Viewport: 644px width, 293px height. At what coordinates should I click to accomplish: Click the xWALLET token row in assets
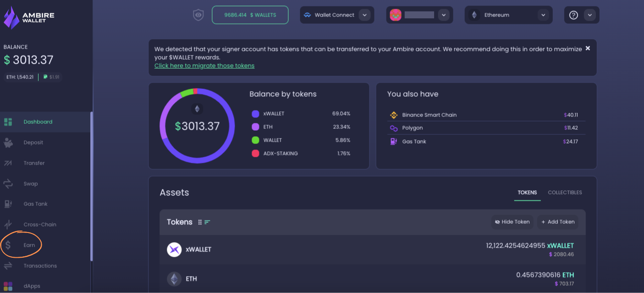tap(373, 249)
